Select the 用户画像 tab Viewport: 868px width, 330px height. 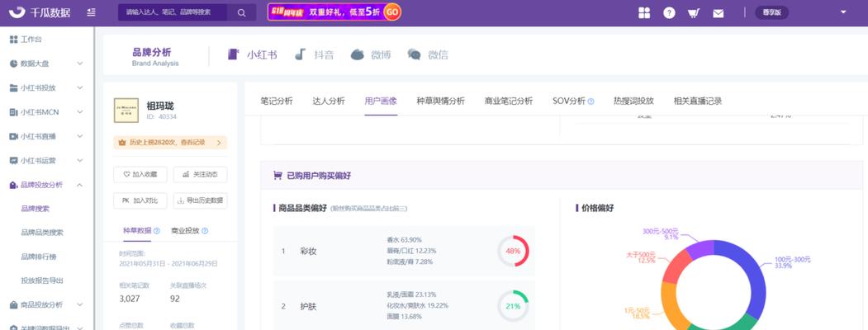pyautogui.click(x=381, y=101)
